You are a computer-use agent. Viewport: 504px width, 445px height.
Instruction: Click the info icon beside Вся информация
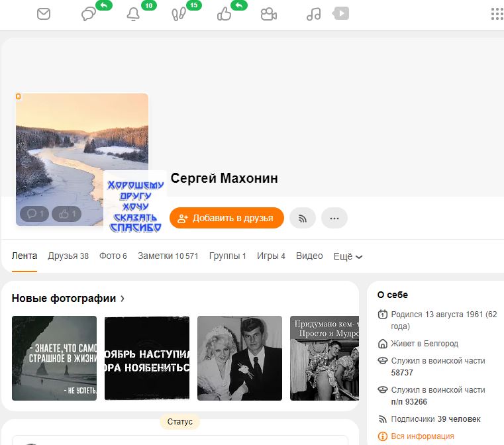(383, 436)
